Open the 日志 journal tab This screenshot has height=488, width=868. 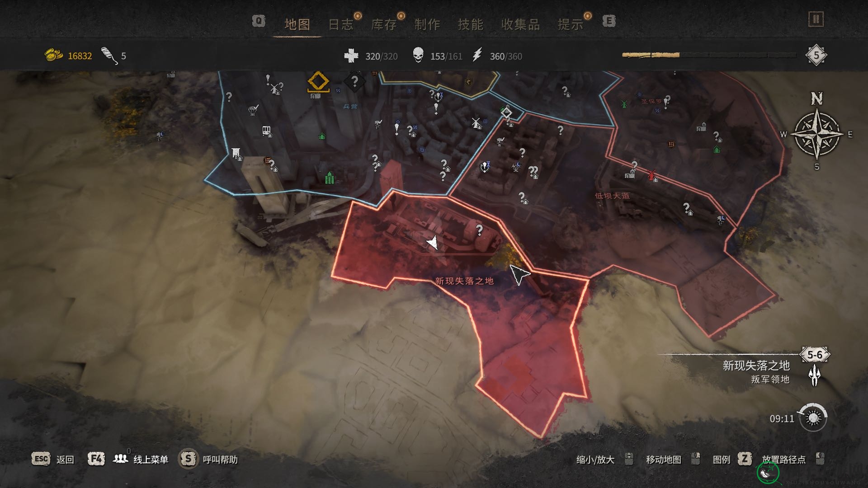click(340, 24)
